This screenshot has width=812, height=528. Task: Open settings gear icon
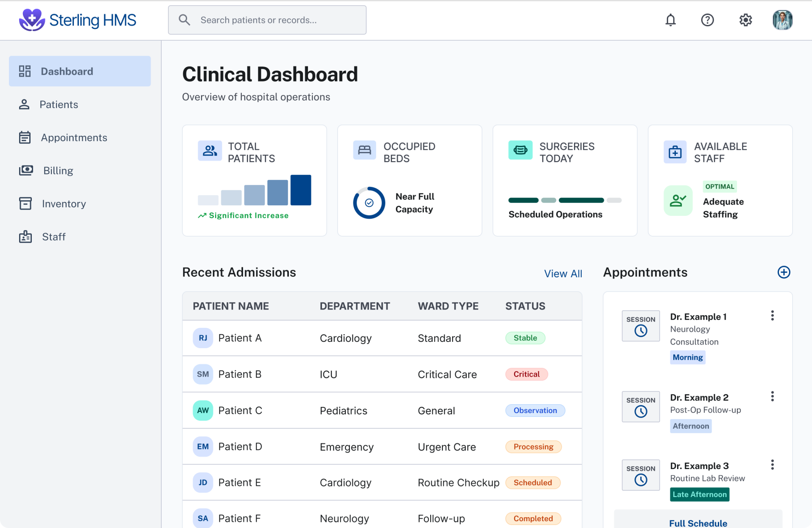coord(745,20)
